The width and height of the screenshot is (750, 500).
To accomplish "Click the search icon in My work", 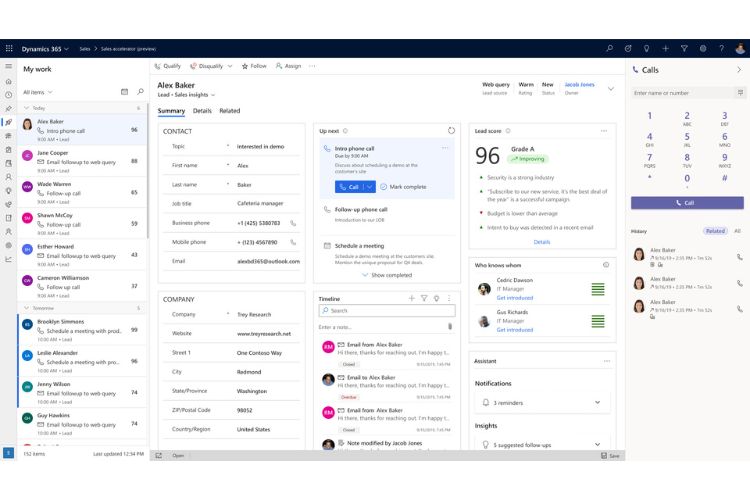I will point(140,91).
